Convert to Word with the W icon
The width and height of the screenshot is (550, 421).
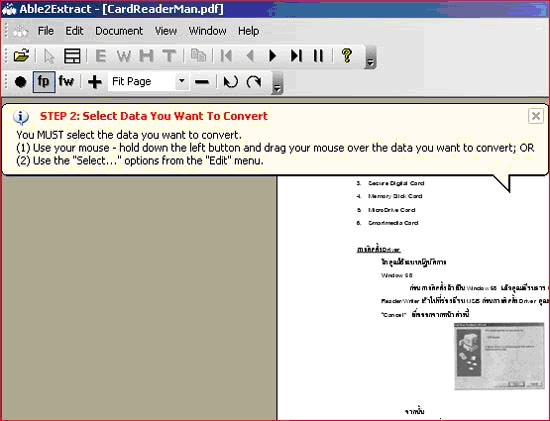[123, 56]
